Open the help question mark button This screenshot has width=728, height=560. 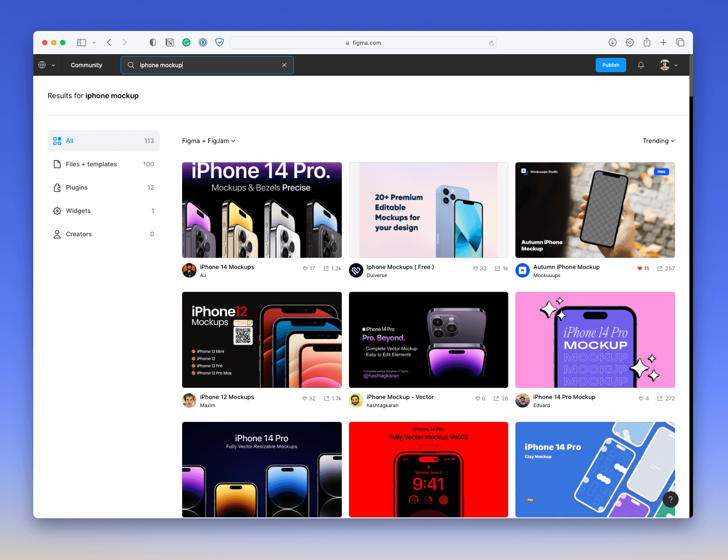[671, 499]
